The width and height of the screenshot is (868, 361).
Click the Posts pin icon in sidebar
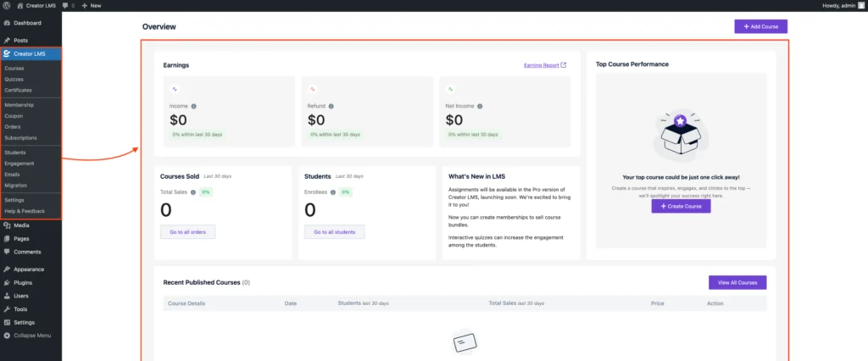tap(7, 41)
